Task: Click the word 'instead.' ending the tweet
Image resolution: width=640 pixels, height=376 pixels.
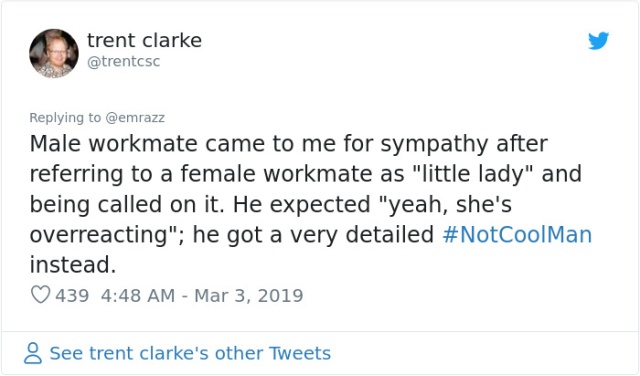Action: (x=73, y=265)
